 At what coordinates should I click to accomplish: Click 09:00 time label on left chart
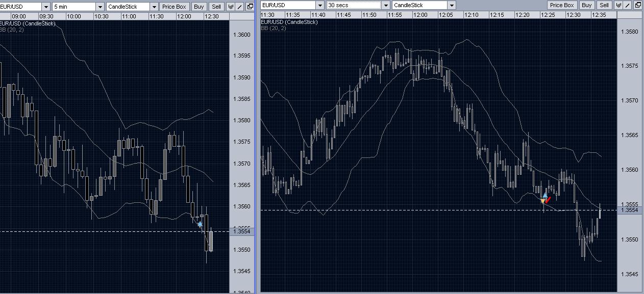(x=19, y=16)
